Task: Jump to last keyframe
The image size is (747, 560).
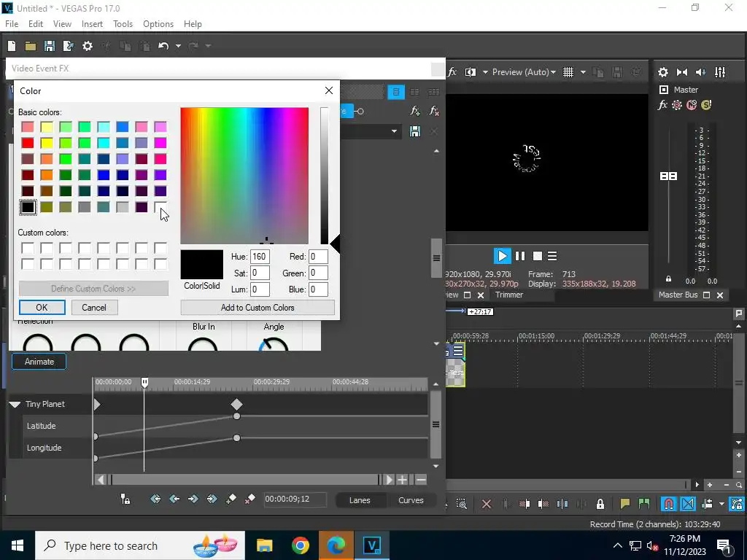Action: (x=212, y=499)
